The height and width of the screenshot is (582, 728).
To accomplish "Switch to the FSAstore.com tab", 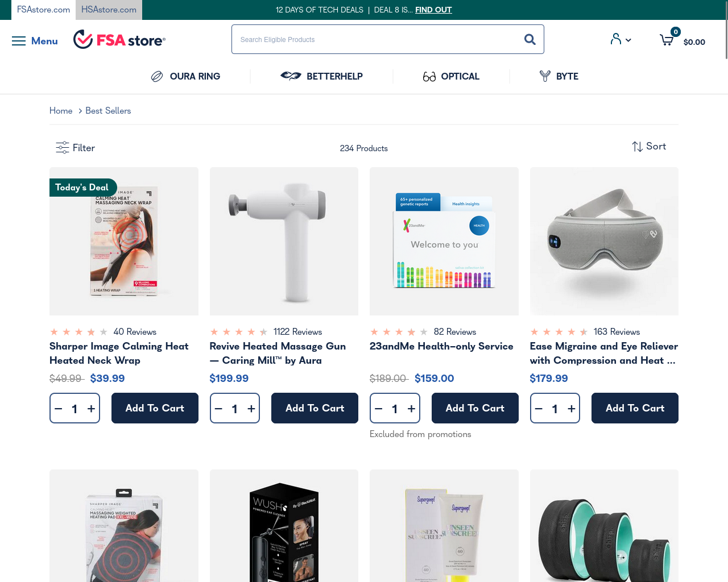I will pyautogui.click(x=43, y=10).
